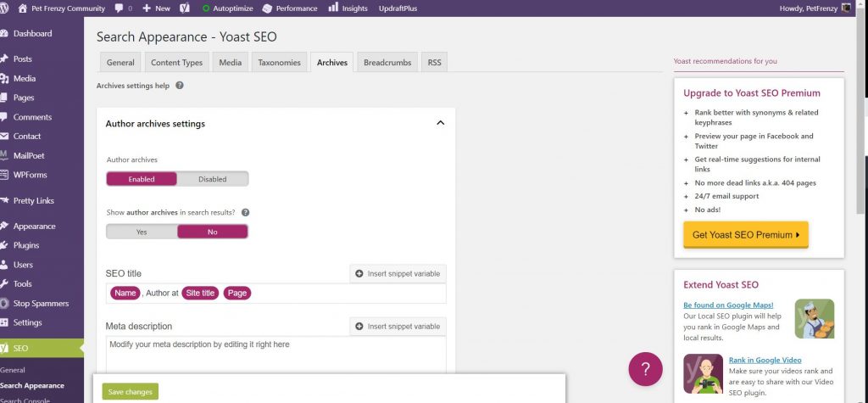Open Settings in sidebar
This screenshot has width=868, height=403.
click(27, 322)
